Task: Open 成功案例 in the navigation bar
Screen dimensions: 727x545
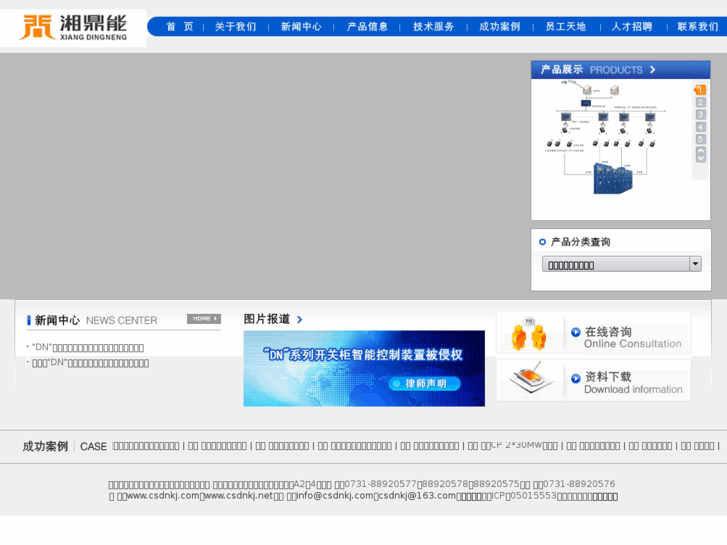Action: [500, 27]
